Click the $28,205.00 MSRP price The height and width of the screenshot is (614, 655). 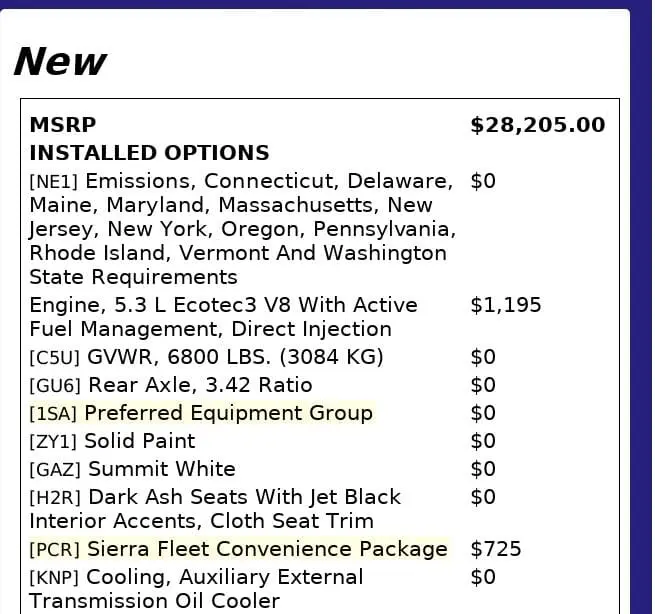click(x=537, y=125)
